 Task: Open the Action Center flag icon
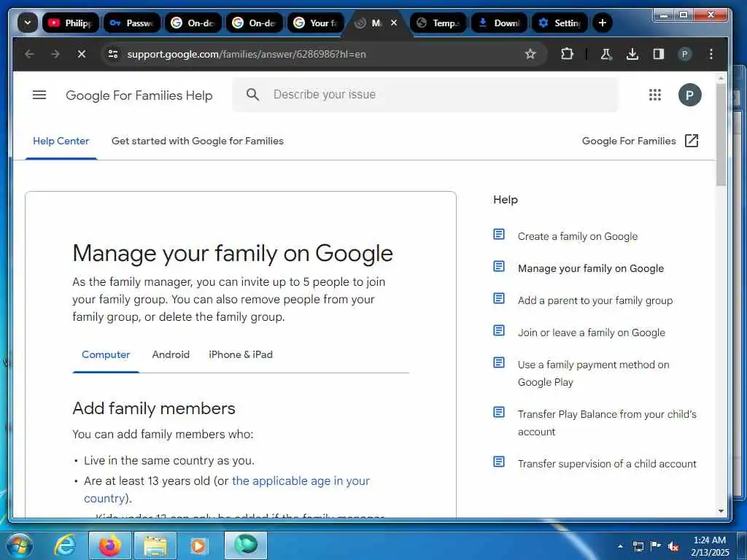pyautogui.click(x=656, y=546)
